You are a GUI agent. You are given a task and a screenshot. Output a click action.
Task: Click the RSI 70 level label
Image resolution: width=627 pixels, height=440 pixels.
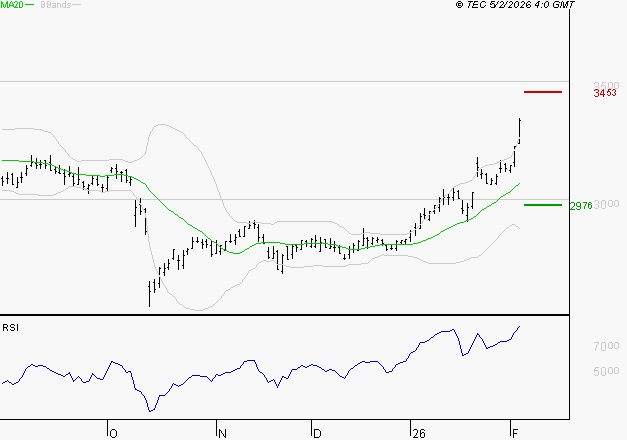point(606,346)
